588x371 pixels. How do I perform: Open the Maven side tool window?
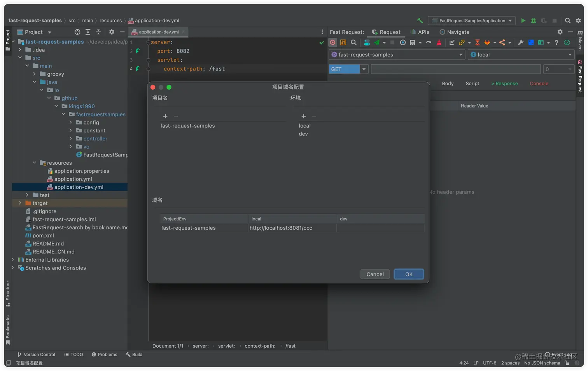(580, 40)
